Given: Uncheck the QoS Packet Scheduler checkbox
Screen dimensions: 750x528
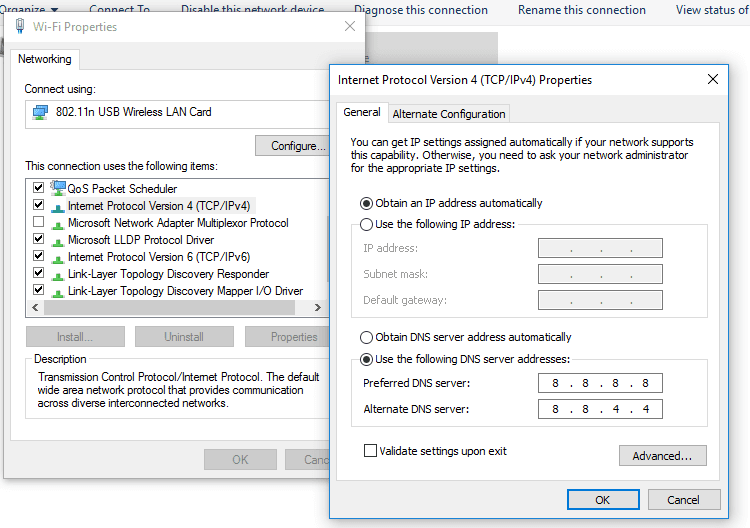Looking at the screenshot, I should pyautogui.click(x=39, y=187).
